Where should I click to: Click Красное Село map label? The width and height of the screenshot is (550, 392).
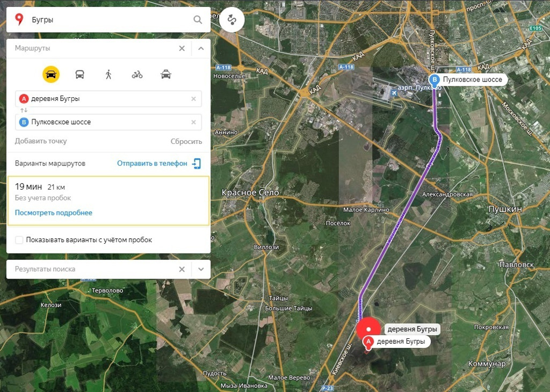(x=250, y=192)
